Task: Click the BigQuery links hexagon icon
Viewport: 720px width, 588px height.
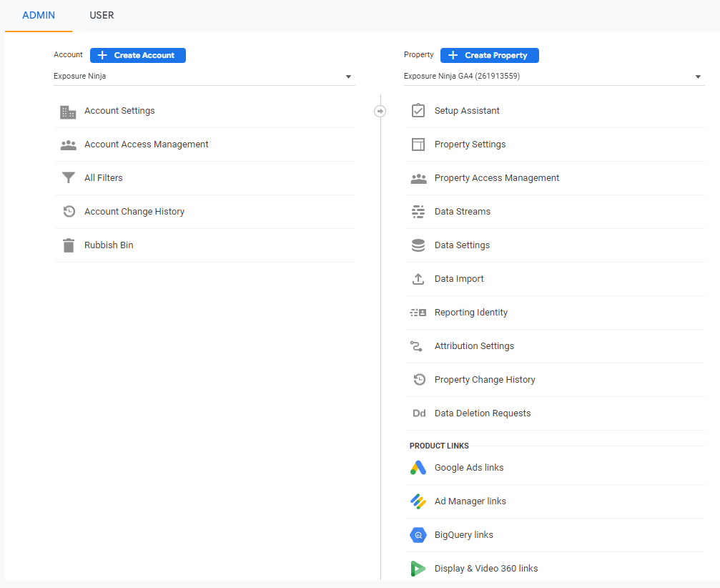Action: [x=418, y=534]
